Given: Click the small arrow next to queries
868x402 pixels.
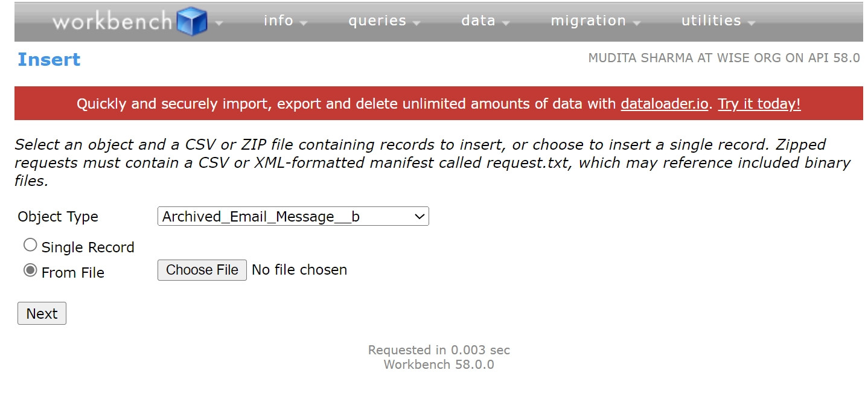Looking at the screenshot, I should pos(416,24).
